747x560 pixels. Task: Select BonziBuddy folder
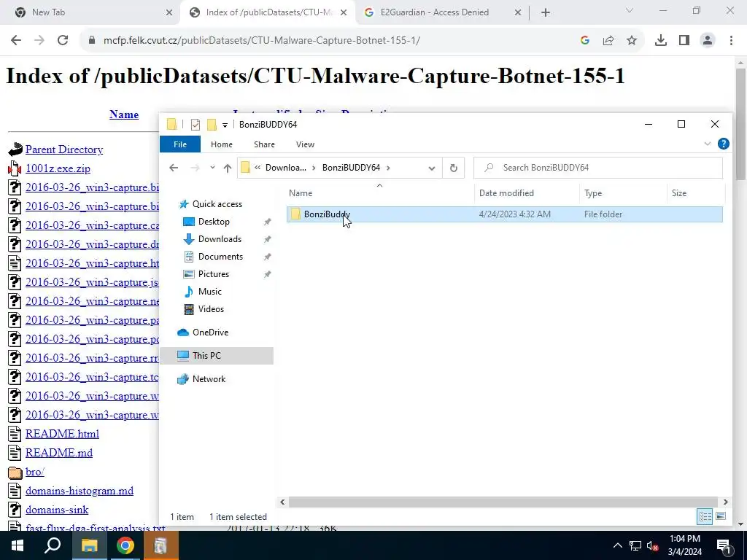(x=505, y=214)
